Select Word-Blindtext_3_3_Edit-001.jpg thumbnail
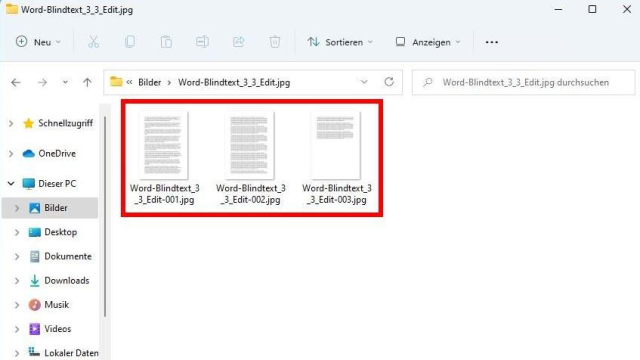Image resolution: width=640 pixels, height=360 pixels. click(x=164, y=145)
